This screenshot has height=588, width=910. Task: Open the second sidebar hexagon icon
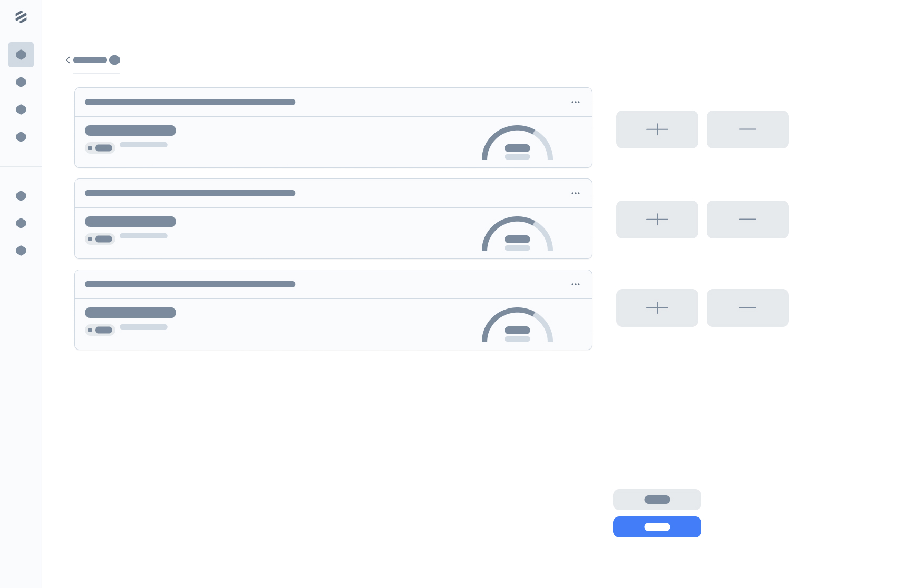coord(21,82)
